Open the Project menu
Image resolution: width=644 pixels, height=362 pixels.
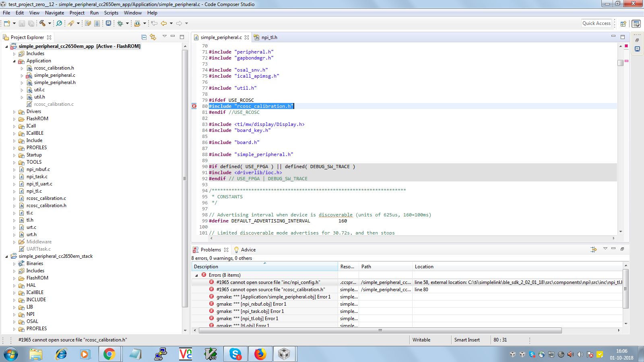[x=77, y=13]
